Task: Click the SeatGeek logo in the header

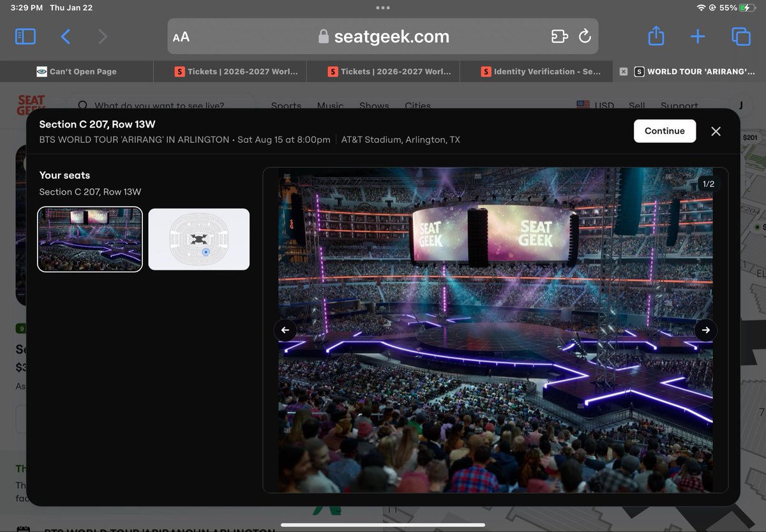Action: pyautogui.click(x=31, y=105)
